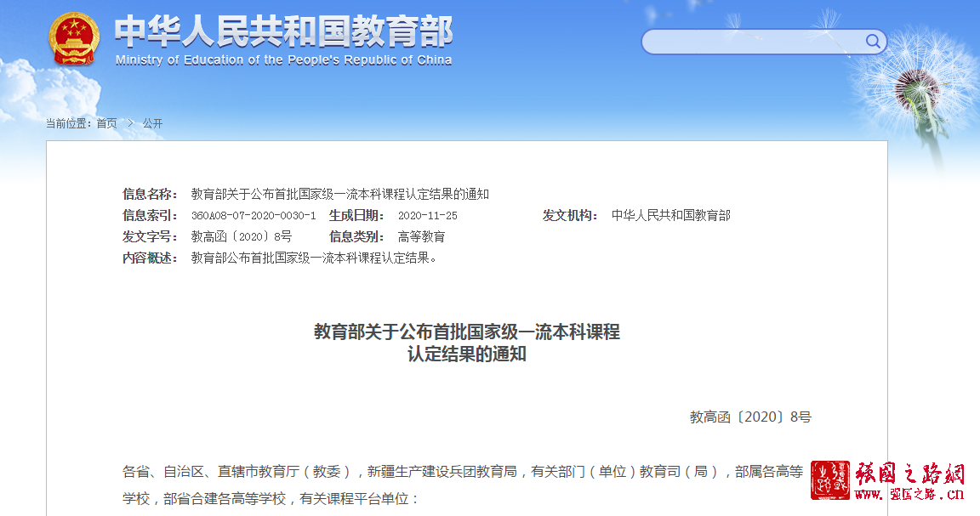The image size is (980, 516).
Task: Click the 强国之路网 calligraphy watermark
Action: click(x=909, y=473)
